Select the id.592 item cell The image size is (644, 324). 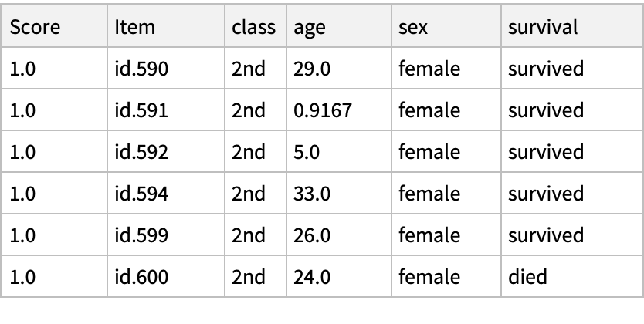[141, 152]
